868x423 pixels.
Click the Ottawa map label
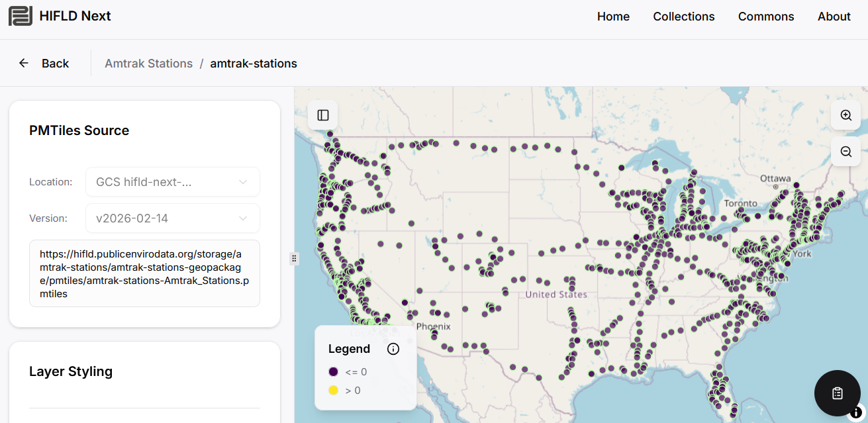pos(775,179)
